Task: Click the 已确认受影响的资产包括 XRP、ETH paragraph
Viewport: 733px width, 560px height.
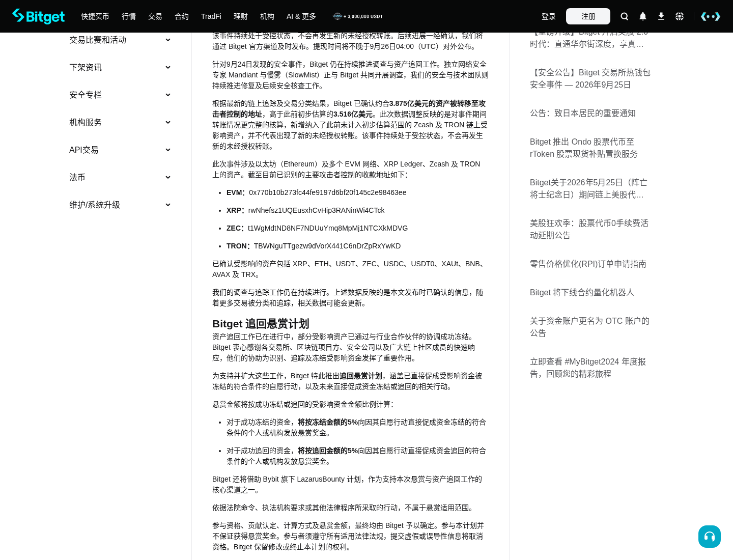Action: point(350,269)
